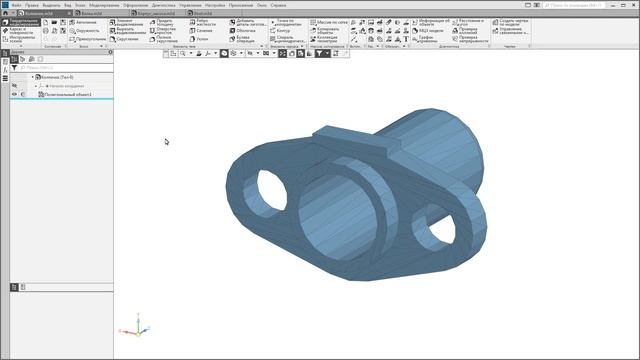Select the Окружность (circle) tool

coord(84,31)
